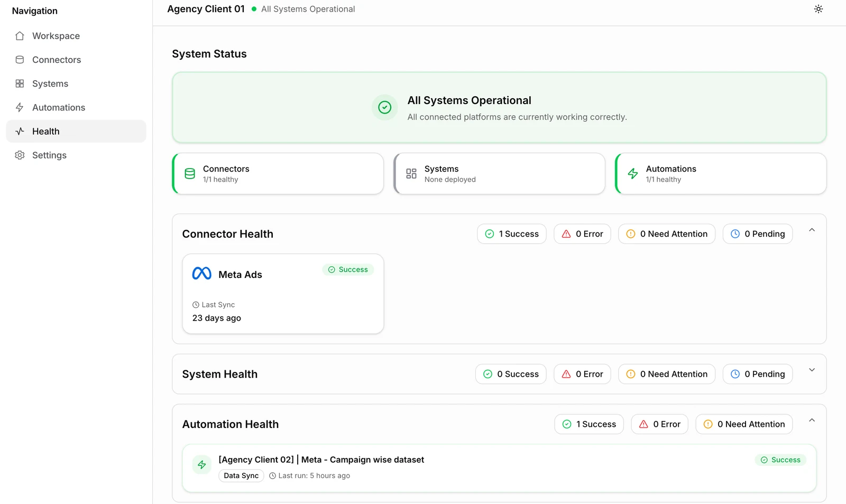Viewport: 846px width, 504px height.
Task: Click the Systems grid icon in sidebar
Action: (20, 83)
